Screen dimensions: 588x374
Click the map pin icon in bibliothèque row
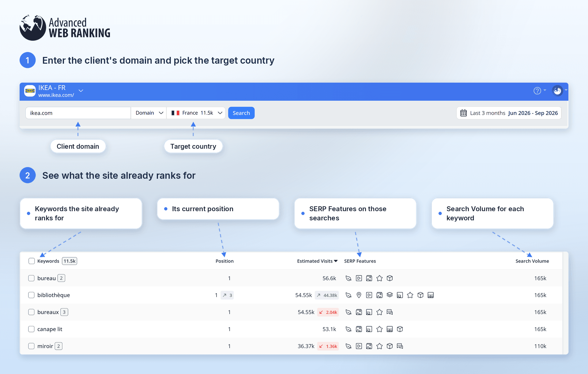click(359, 295)
